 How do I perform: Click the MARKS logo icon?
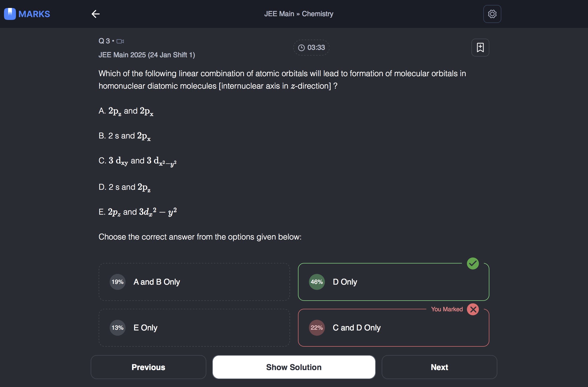(x=10, y=14)
